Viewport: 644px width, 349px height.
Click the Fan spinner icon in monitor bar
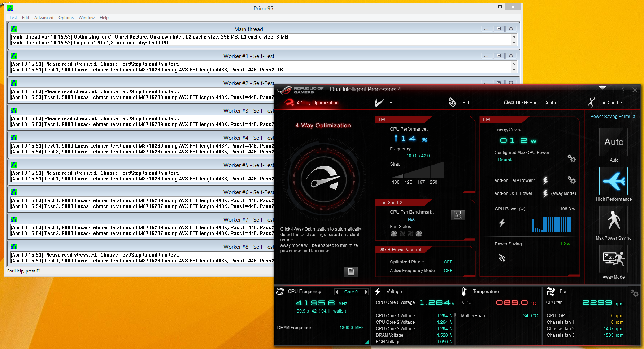[551, 291]
